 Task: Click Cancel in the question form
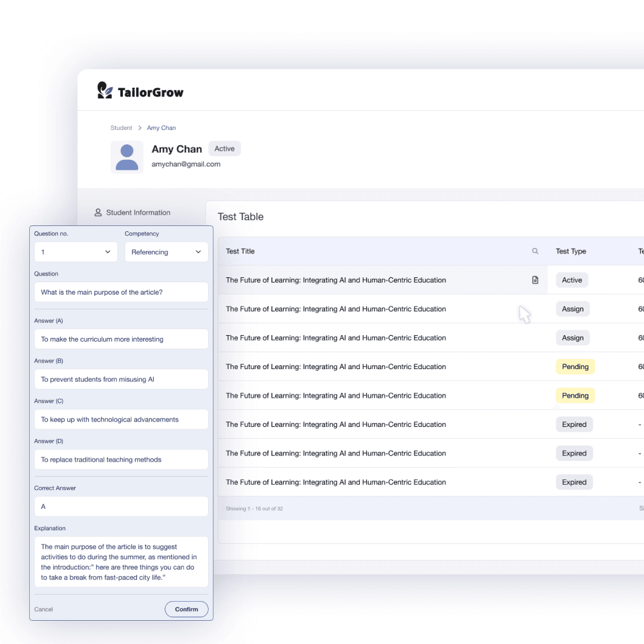click(44, 609)
